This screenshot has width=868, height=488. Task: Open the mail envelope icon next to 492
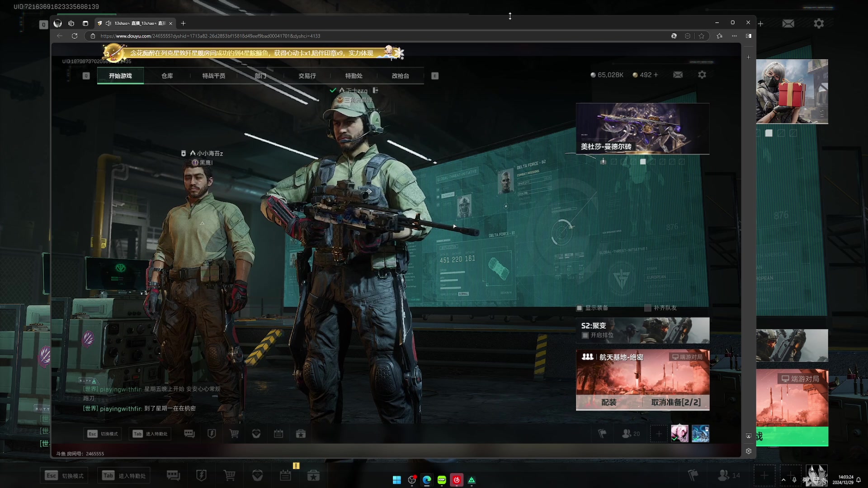(x=678, y=75)
